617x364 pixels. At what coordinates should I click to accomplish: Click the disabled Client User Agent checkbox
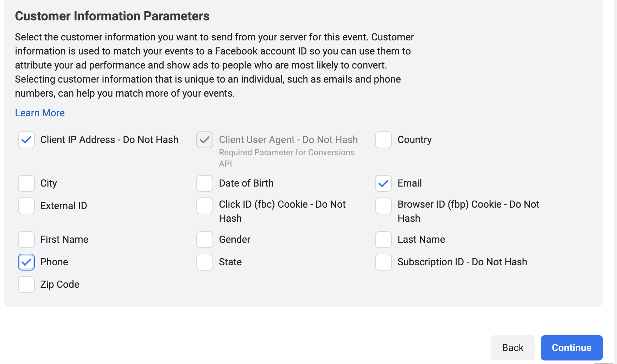[x=205, y=140]
